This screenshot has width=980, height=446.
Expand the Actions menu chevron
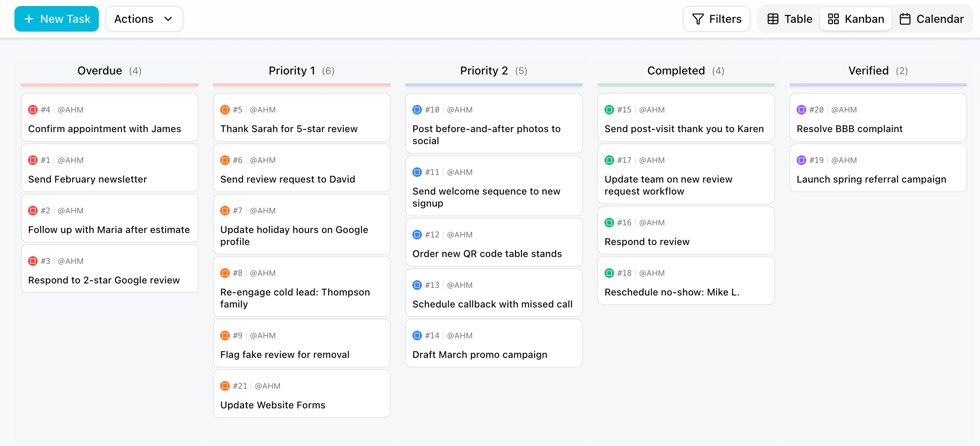pyautogui.click(x=168, y=19)
